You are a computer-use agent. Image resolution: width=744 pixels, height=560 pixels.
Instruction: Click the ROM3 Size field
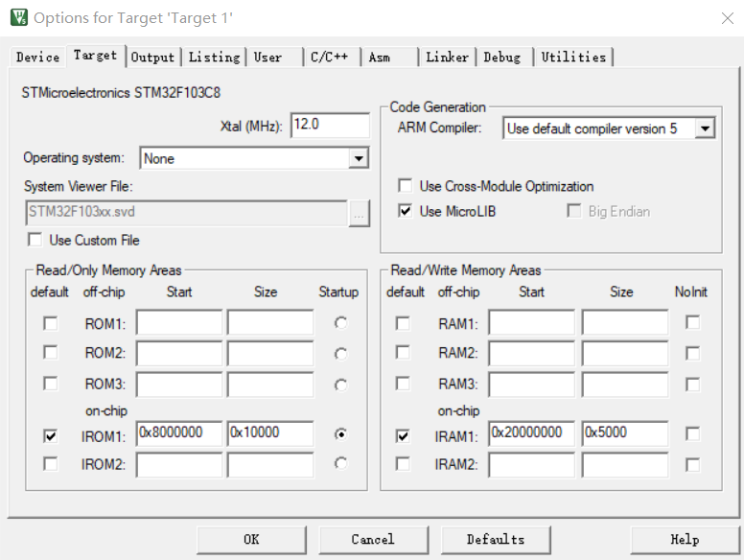(x=270, y=385)
